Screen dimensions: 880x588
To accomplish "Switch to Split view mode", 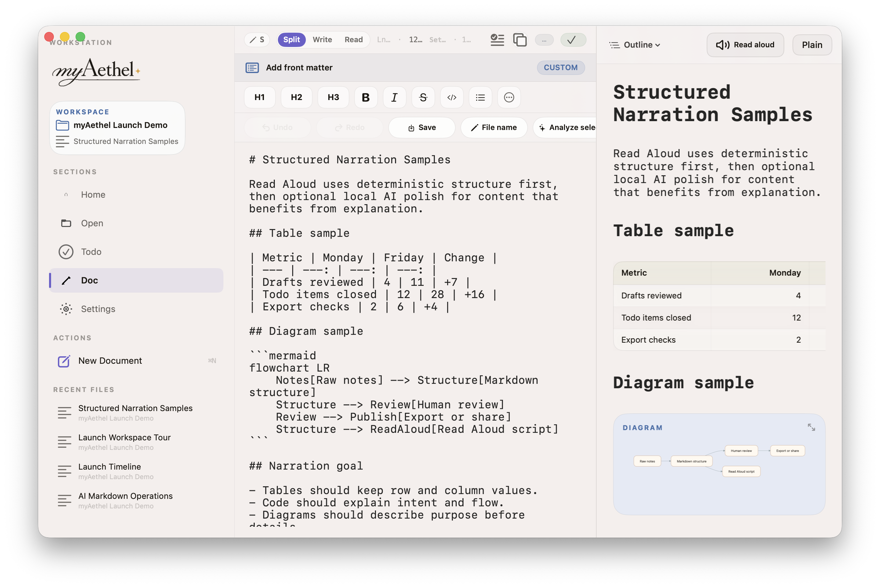I will pos(291,40).
